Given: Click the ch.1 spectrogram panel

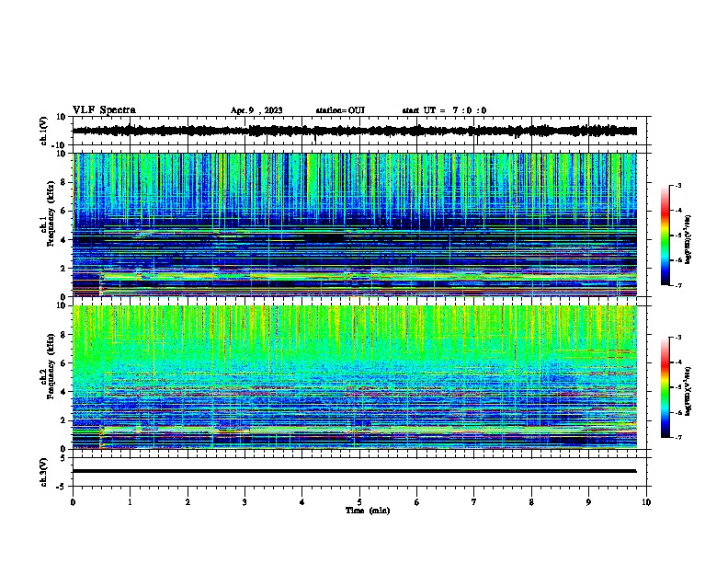Looking at the screenshot, I should 354,224.
